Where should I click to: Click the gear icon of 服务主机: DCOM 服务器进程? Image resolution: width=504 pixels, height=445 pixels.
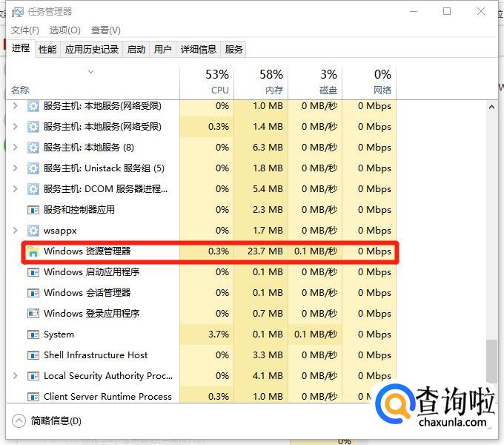[x=33, y=189]
